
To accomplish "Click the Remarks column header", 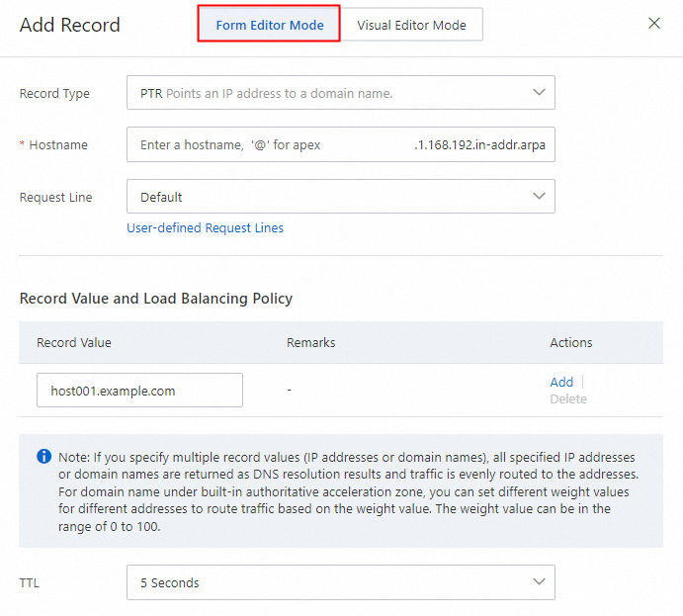I will tap(310, 343).
